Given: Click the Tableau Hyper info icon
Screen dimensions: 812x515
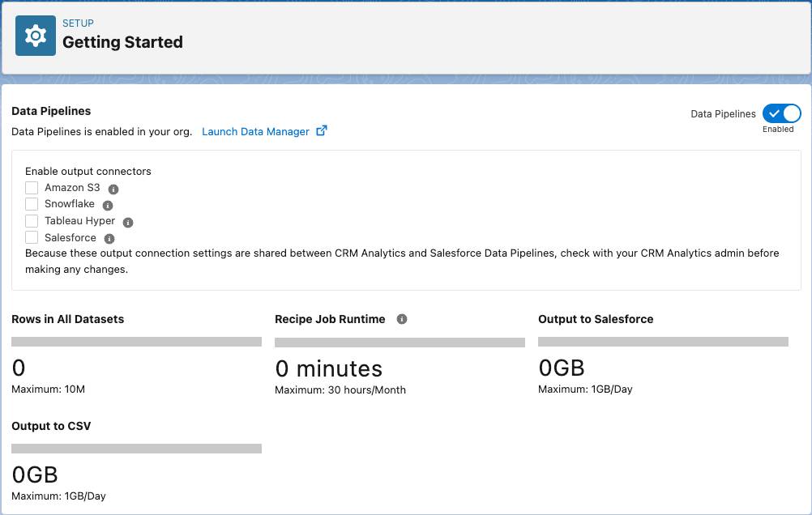Looking at the screenshot, I should click(x=128, y=223).
